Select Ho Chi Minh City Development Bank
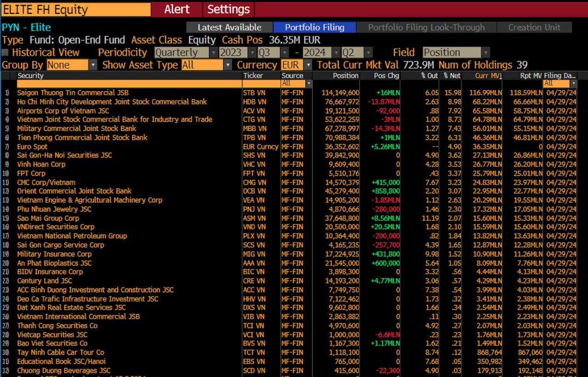 112,102
